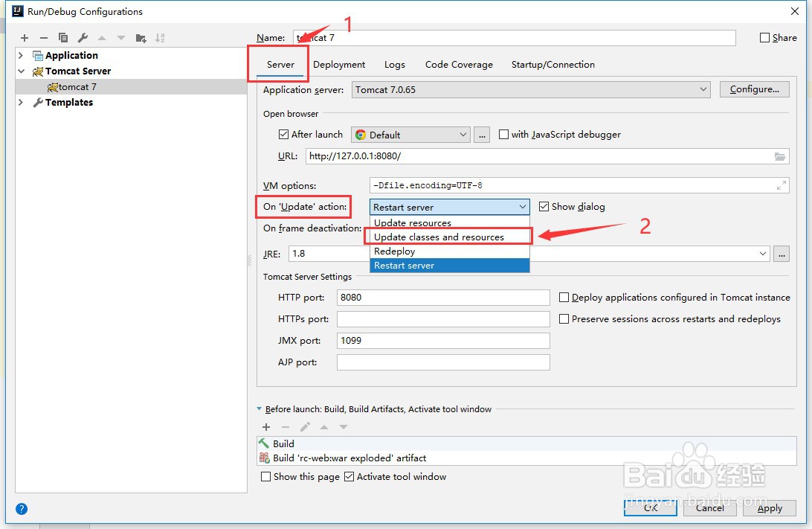Viewport: 812px width, 529px height.
Task: Click the URL field browse folder icon
Action: click(x=780, y=156)
